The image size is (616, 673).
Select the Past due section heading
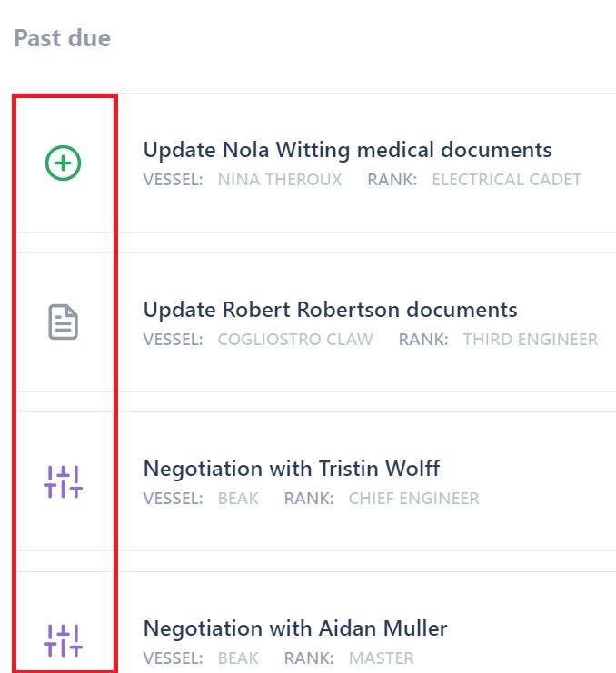[62, 38]
